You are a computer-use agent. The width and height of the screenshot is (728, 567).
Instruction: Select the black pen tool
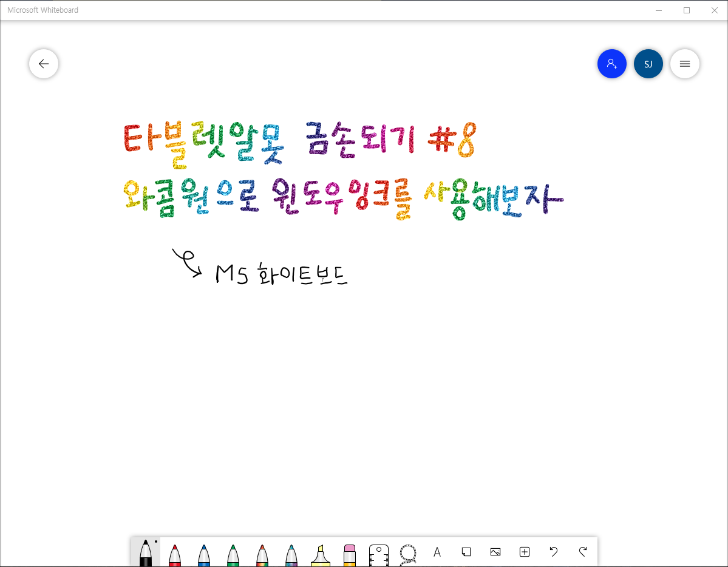(x=145, y=552)
